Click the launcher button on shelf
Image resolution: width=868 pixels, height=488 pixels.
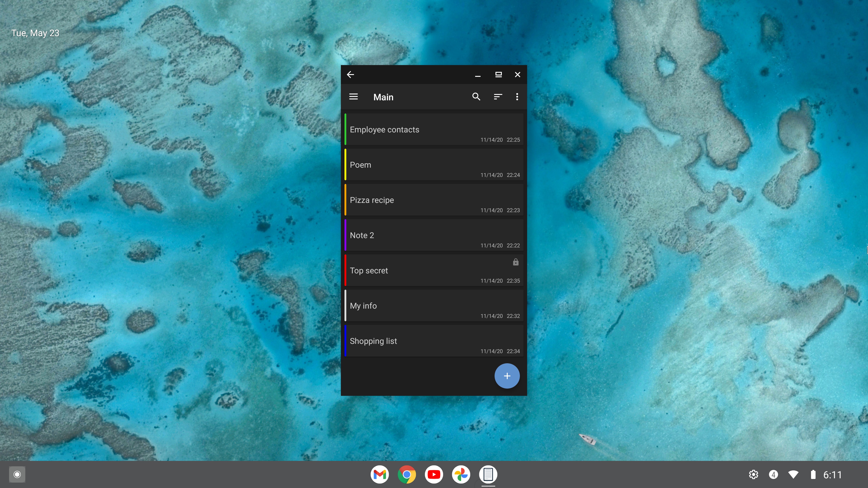(17, 474)
